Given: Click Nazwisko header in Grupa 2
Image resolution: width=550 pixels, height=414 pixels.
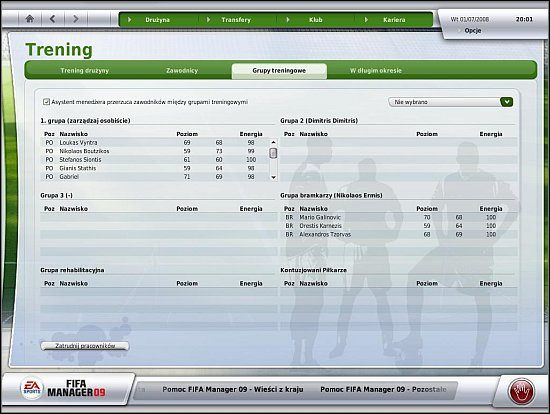Looking at the screenshot, I should coord(313,134).
